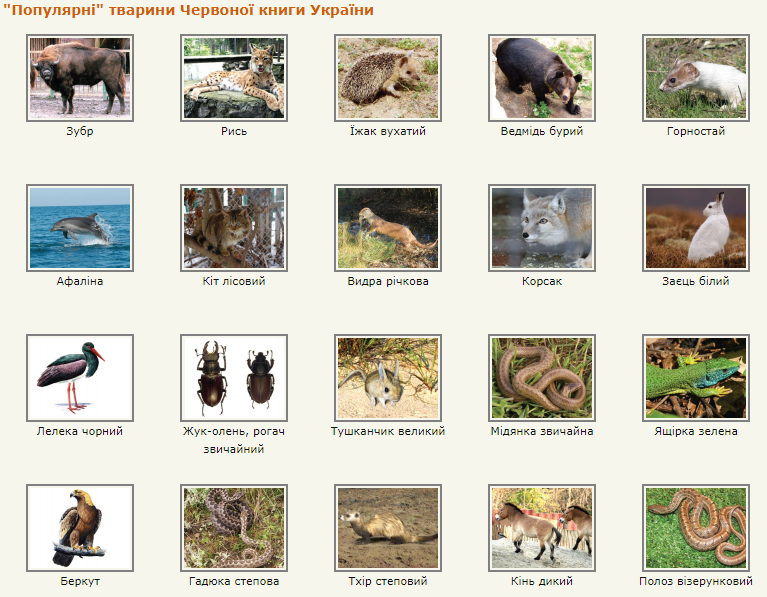This screenshot has width=767, height=597.
Task: Open the Ящірка зелена lizard thumbnail
Action: pyautogui.click(x=696, y=378)
